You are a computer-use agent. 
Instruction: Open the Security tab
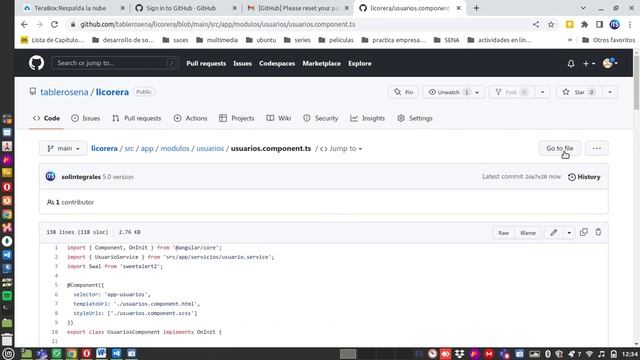[320, 118]
